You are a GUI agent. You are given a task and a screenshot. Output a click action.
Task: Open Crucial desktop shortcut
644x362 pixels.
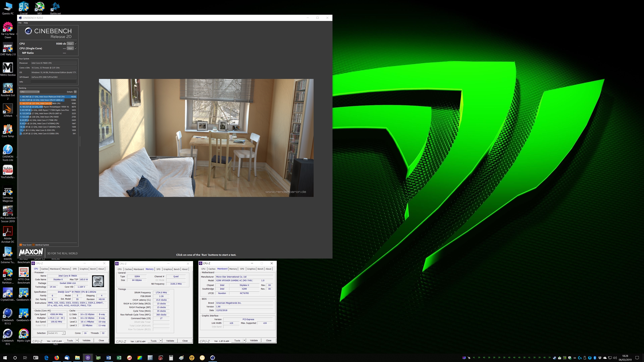click(x=24, y=8)
